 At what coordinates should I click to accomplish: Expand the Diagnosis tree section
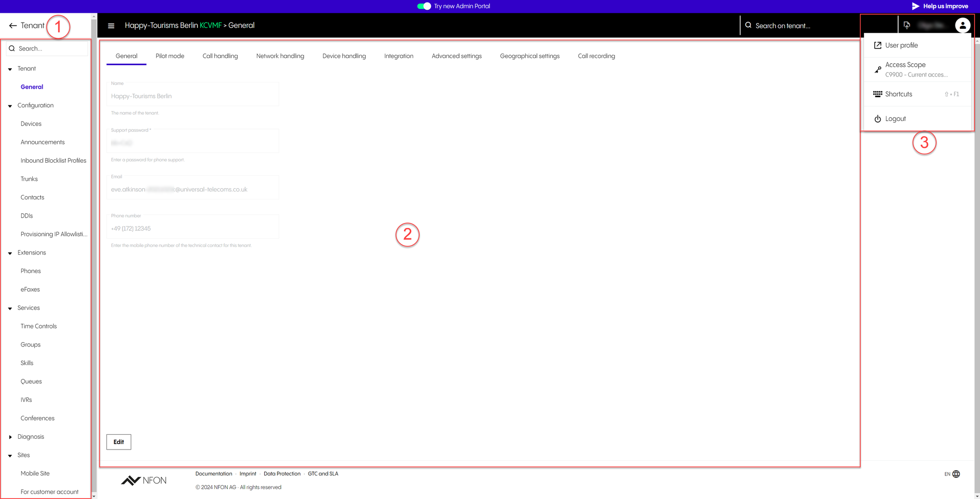click(10, 437)
